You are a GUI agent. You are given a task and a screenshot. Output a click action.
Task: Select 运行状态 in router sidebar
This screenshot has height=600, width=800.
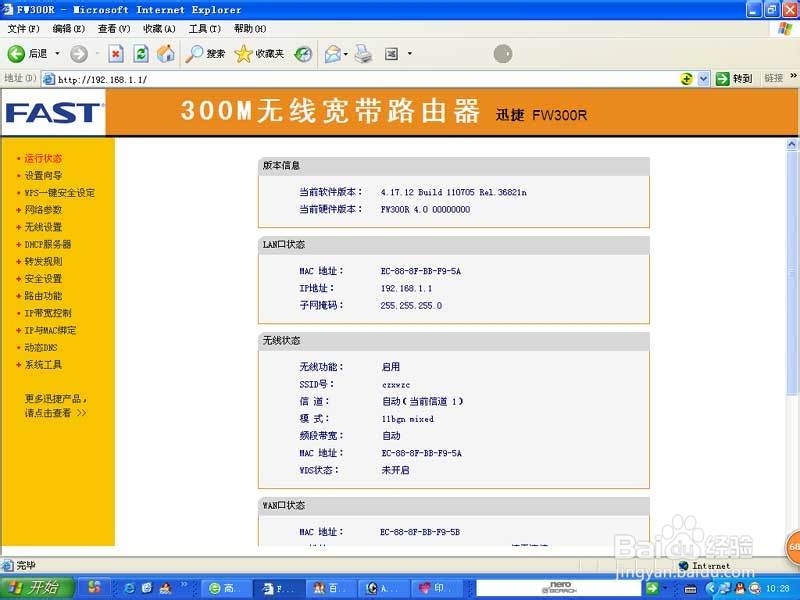click(43, 158)
